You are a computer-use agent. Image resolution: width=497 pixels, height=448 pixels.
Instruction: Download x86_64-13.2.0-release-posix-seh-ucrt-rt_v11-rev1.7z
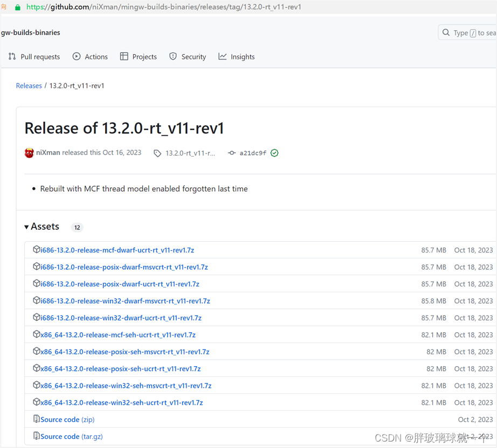coord(121,369)
